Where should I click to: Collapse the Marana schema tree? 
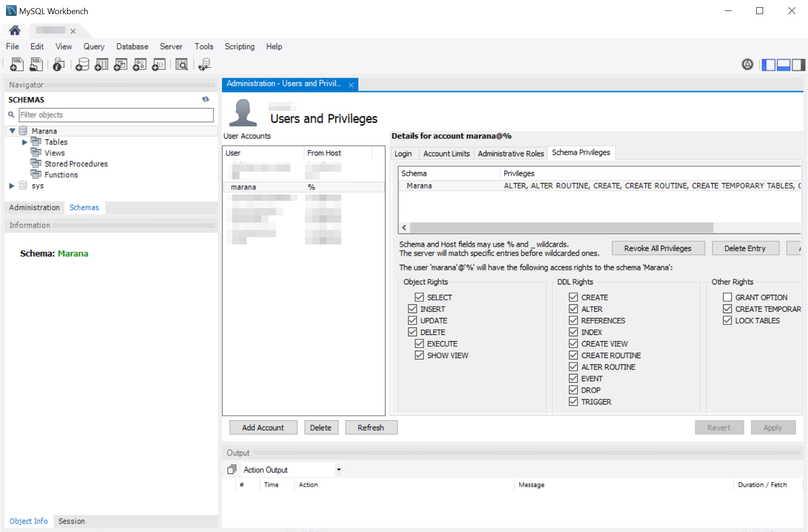click(12, 131)
